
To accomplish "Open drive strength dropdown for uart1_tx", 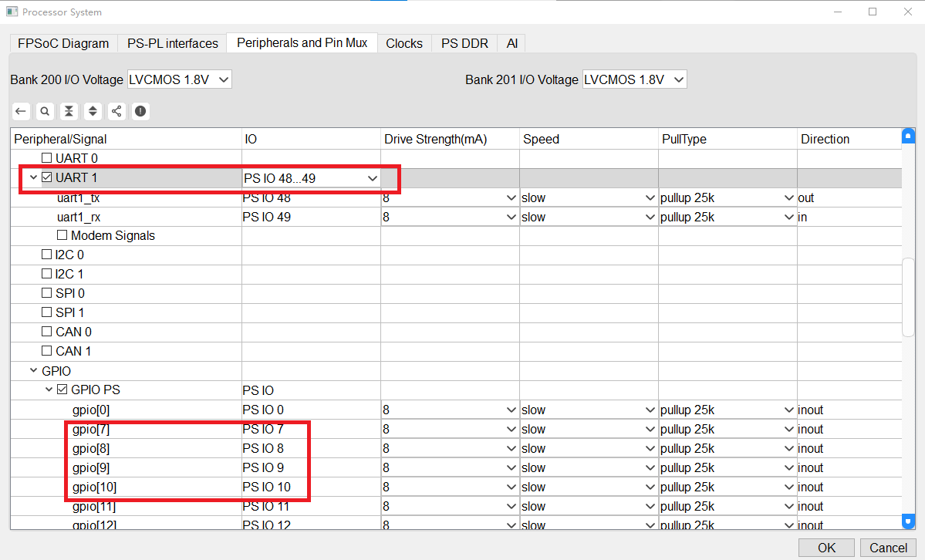I will [x=450, y=197].
